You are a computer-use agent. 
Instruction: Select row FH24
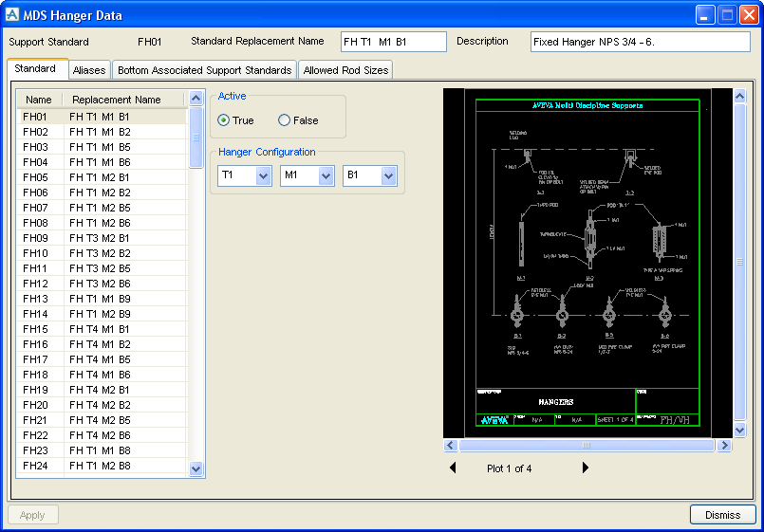click(102, 466)
